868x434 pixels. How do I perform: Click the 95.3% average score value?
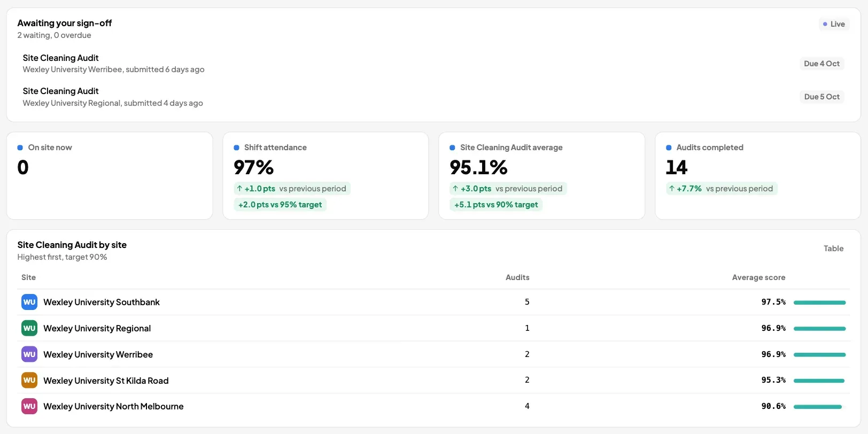(x=773, y=380)
